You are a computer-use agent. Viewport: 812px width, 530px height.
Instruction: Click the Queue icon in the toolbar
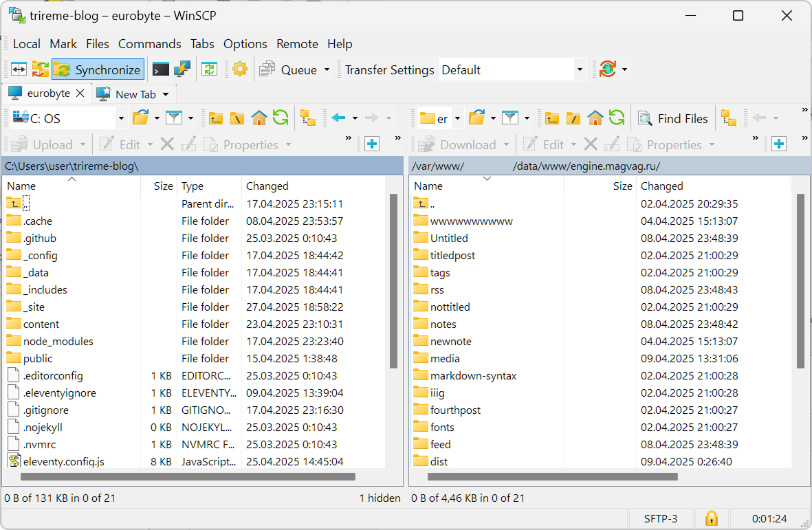[267, 69]
